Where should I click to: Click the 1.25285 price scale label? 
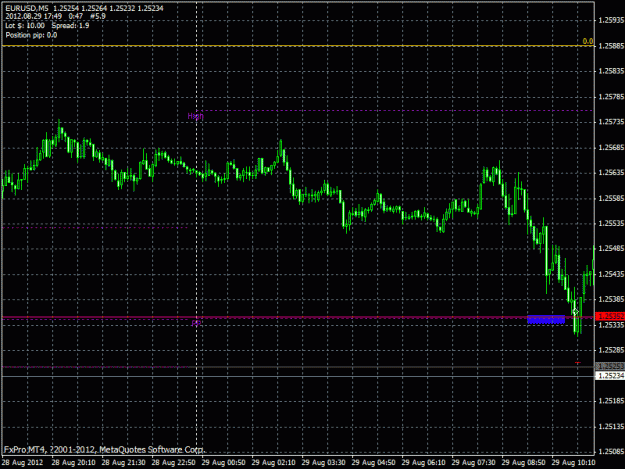(611, 350)
